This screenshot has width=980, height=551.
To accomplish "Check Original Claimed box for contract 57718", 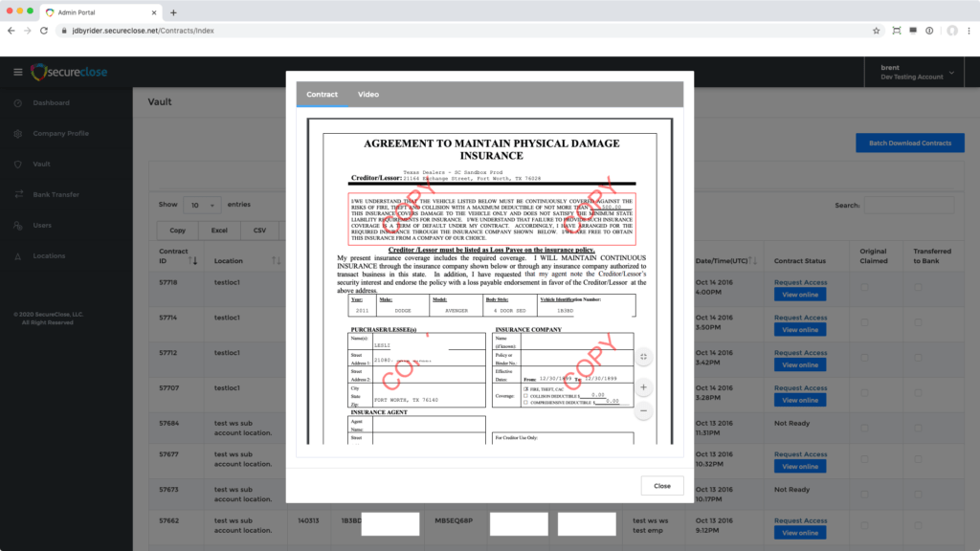I will [864, 288].
